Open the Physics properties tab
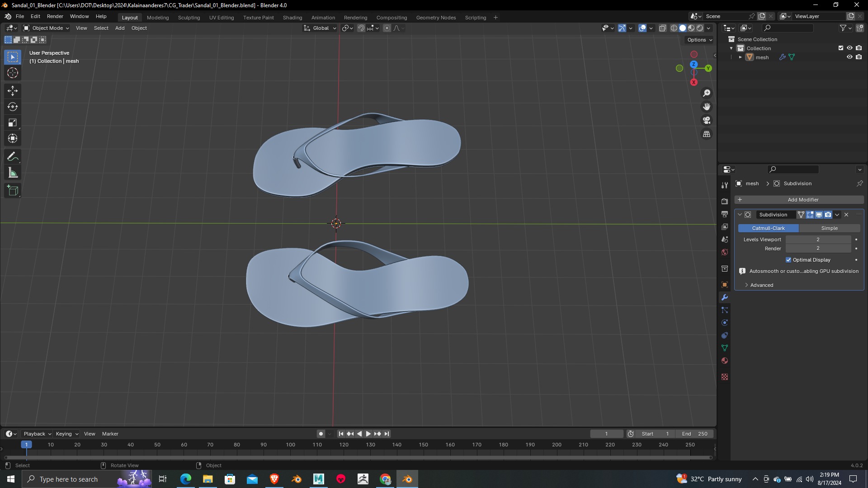Image resolution: width=868 pixels, height=488 pixels. click(x=725, y=323)
